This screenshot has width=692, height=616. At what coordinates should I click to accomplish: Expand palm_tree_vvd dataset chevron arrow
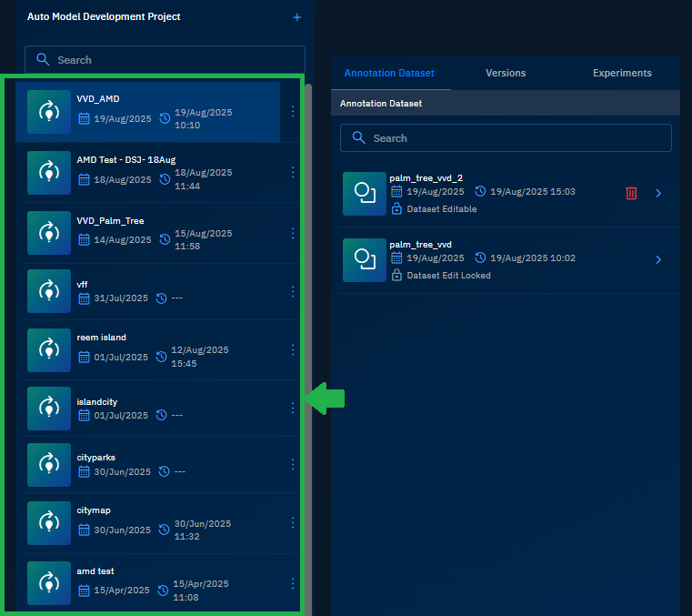click(x=658, y=260)
